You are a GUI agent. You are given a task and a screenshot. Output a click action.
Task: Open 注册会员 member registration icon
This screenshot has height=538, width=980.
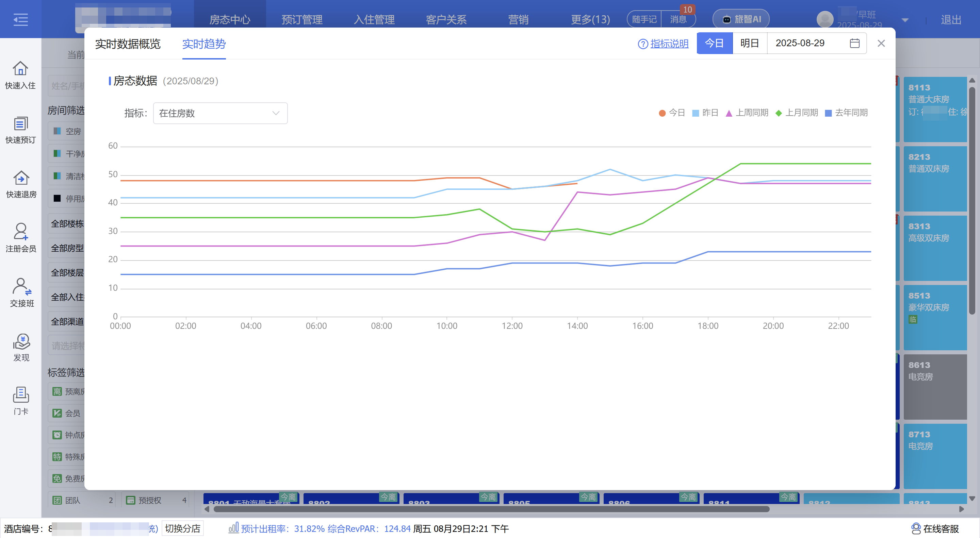tap(20, 238)
